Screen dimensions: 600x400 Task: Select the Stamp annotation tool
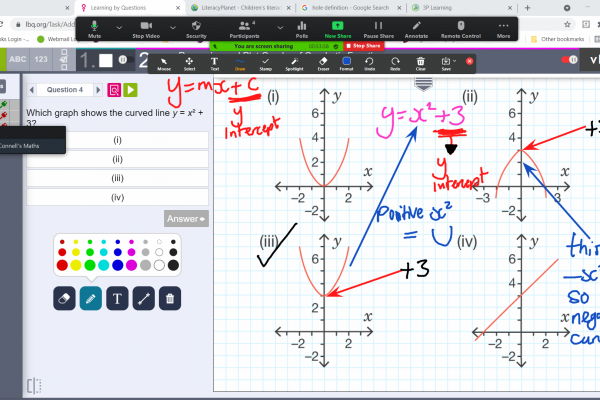(265, 65)
